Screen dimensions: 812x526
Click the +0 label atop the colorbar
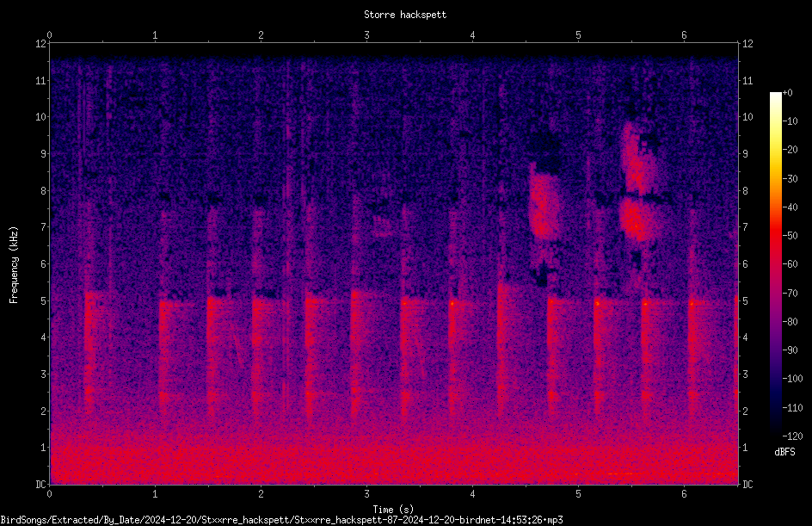click(788, 93)
